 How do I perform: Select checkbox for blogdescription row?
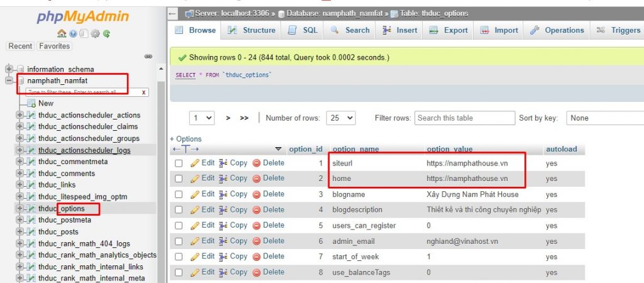179,210
